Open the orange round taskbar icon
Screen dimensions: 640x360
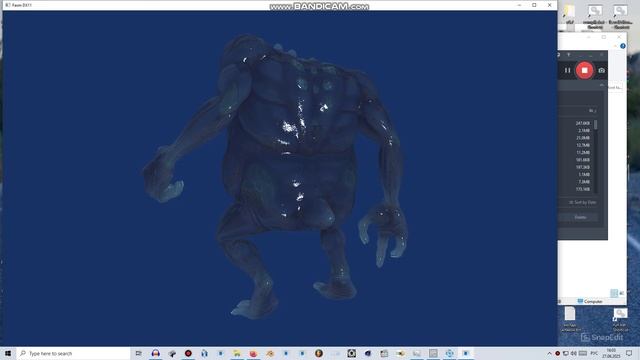[x=319, y=353]
